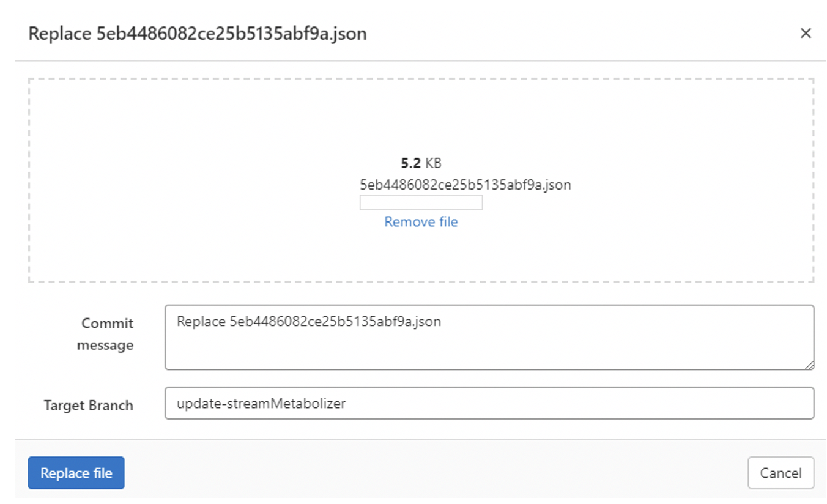The image size is (827, 504).
Task: Cancel the file replacement
Action: point(781,473)
